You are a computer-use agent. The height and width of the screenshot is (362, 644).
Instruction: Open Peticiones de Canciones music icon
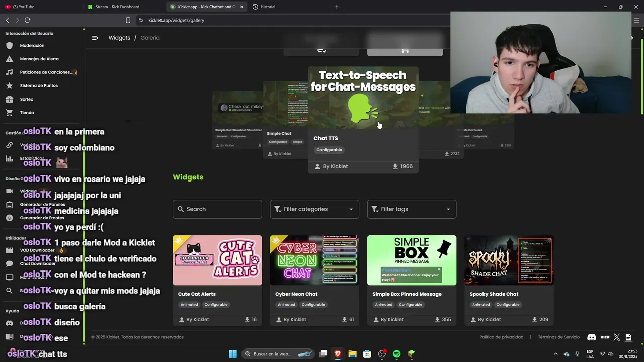pos(9,72)
